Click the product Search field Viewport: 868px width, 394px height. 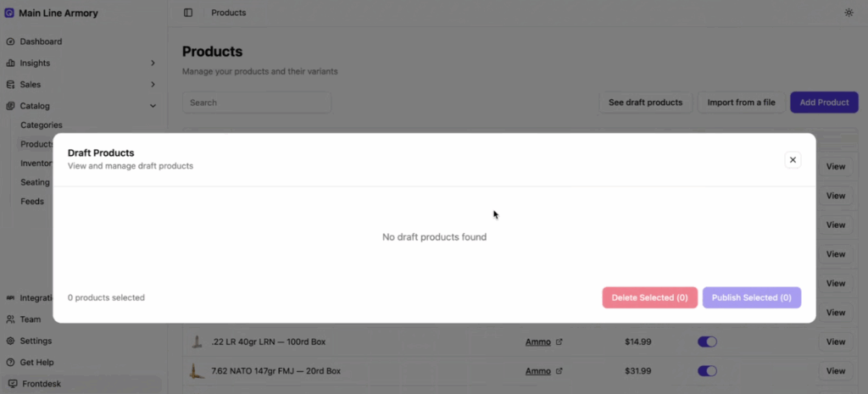click(x=256, y=103)
